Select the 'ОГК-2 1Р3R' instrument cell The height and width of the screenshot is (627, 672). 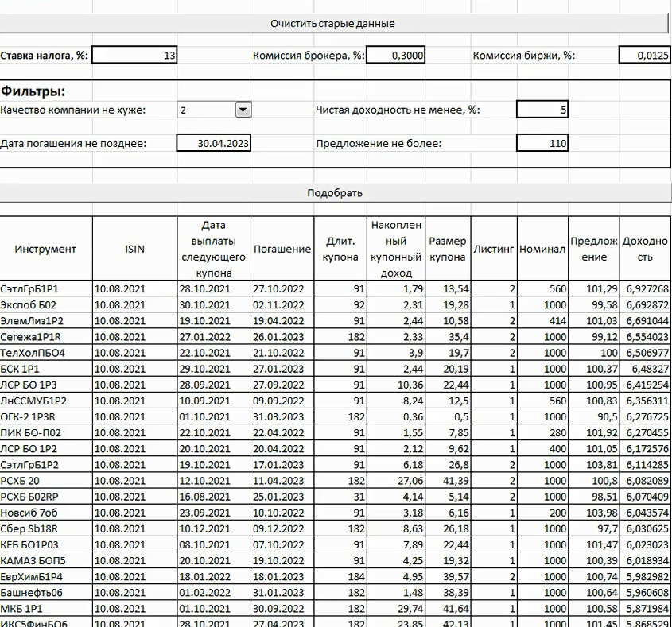coord(46,416)
